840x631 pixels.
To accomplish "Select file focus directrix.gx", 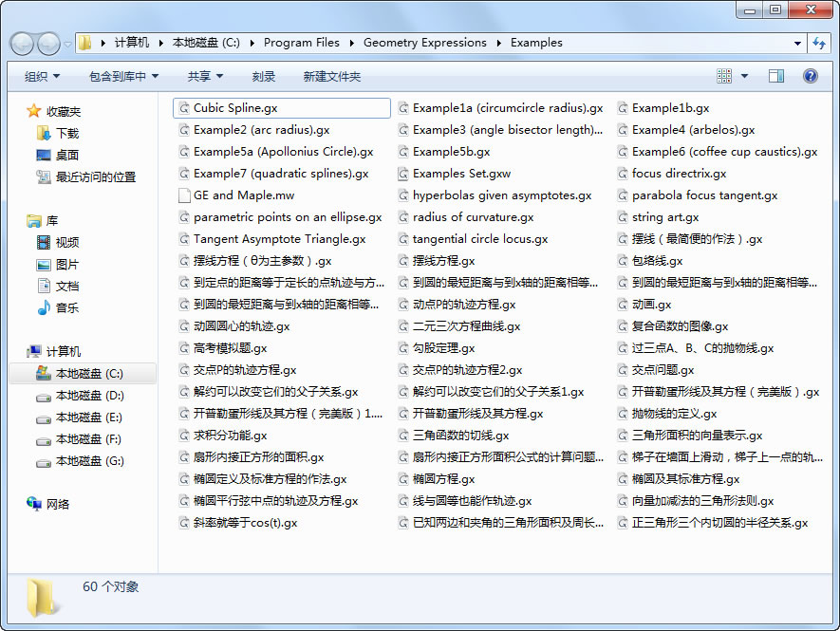I will tap(672, 174).
